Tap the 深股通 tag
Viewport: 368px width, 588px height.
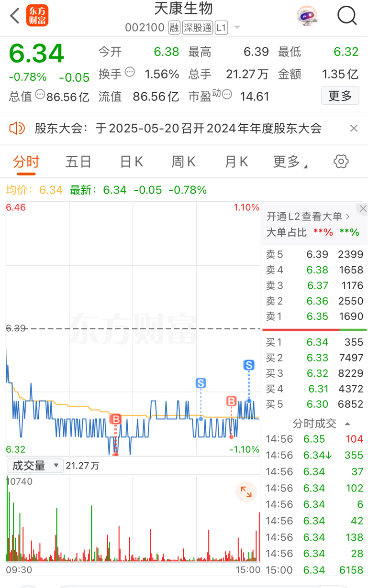[197, 28]
